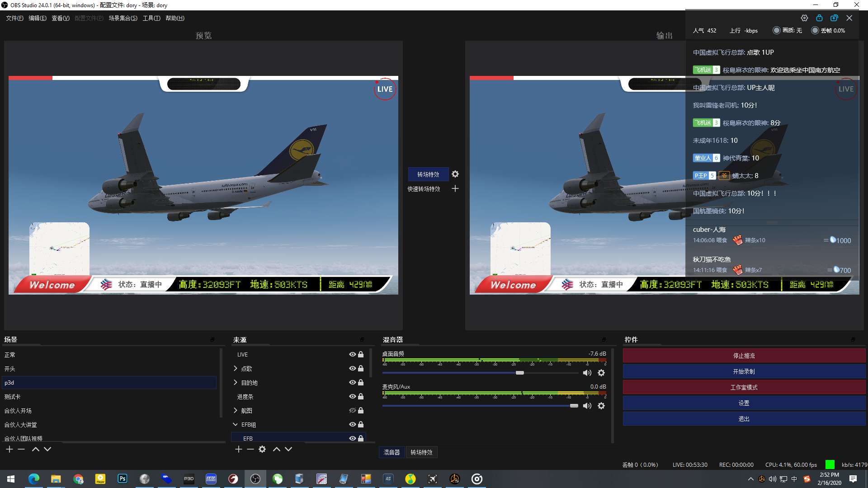Move scene up with arrow icon
Viewport: 868px width, 488px height.
36,449
